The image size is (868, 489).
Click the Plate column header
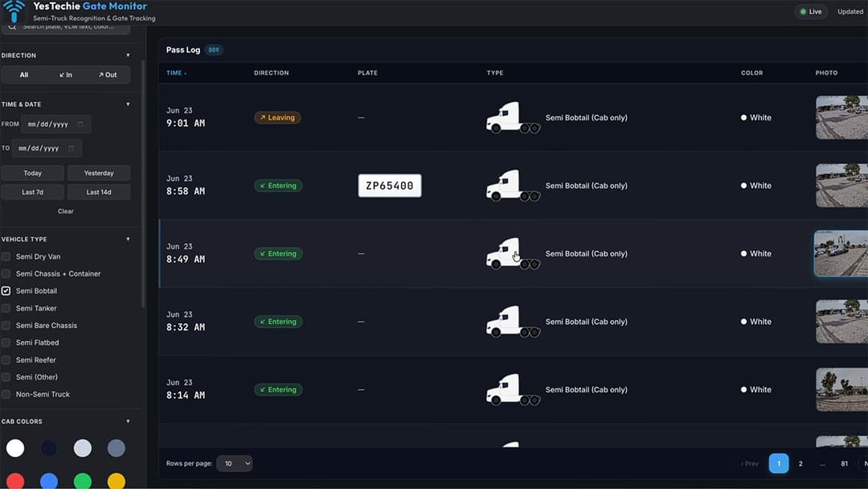pos(367,73)
